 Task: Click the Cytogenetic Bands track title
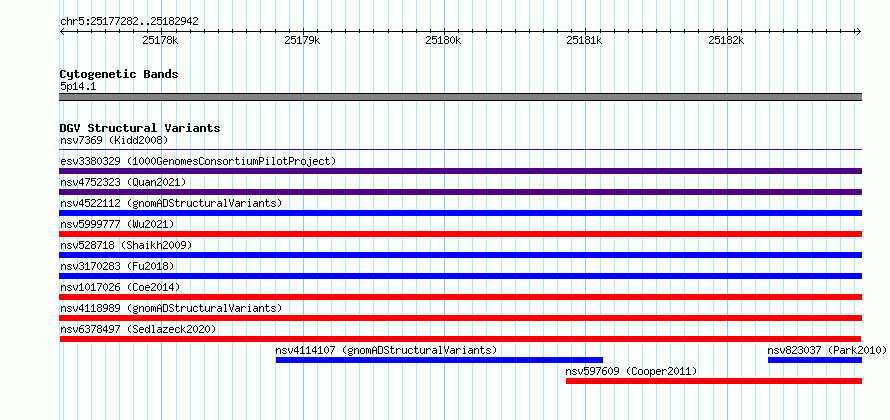tap(119, 74)
